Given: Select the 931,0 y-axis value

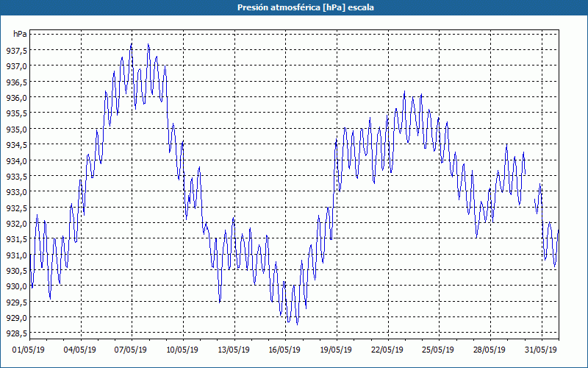Looking at the screenshot, I should tap(16, 255).
